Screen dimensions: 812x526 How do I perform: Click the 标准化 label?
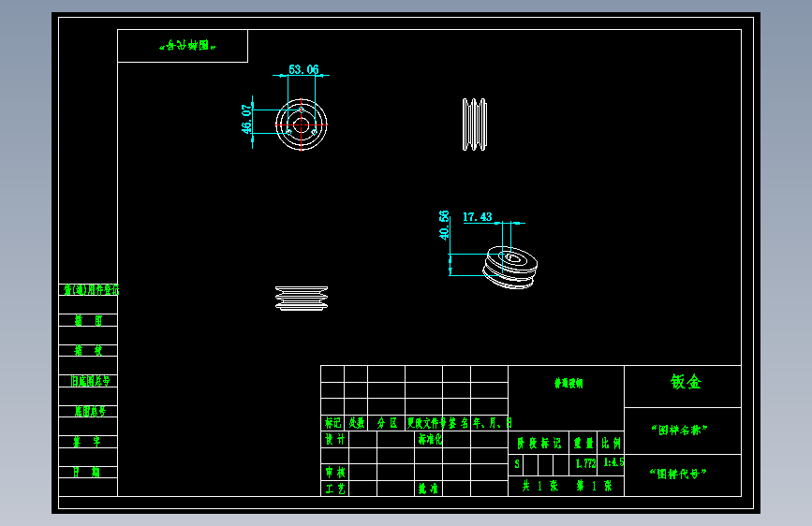tap(430, 440)
